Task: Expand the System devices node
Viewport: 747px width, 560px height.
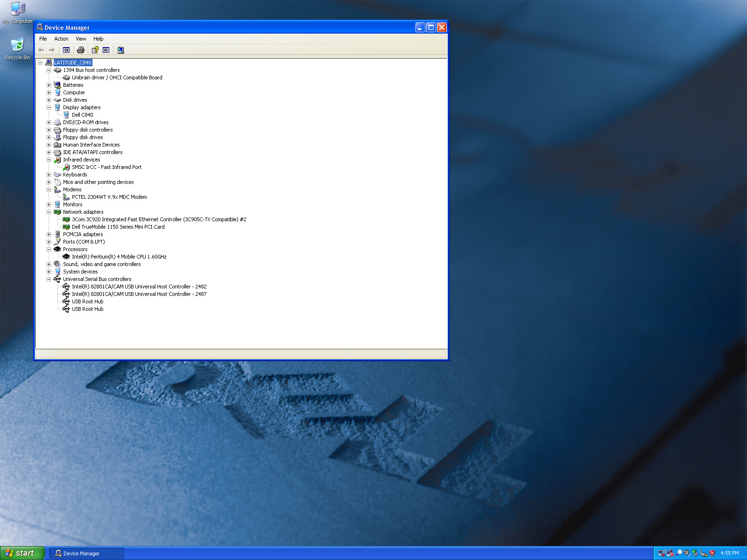Action: coord(49,272)
